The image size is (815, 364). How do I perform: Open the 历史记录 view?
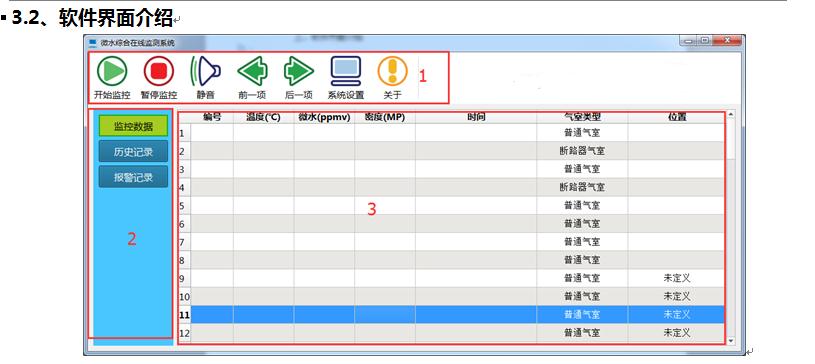pyautogui.click(x=134, y=151)
